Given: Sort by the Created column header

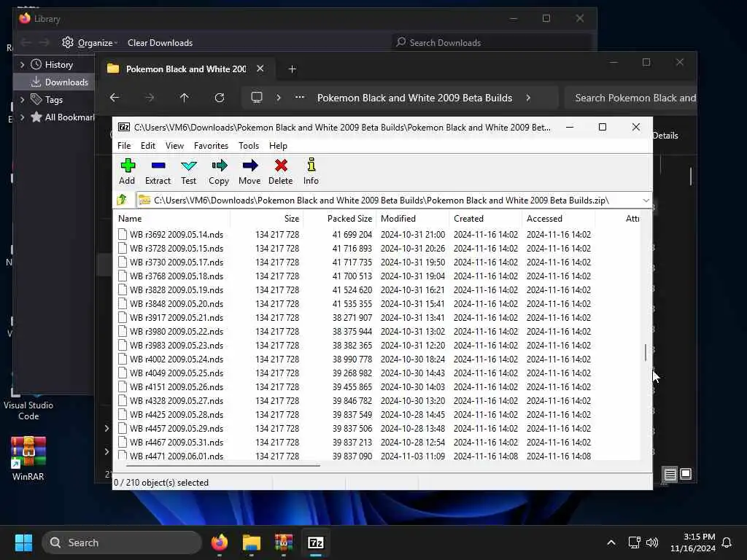Looking at the screenshot, I should coord(486,219).
